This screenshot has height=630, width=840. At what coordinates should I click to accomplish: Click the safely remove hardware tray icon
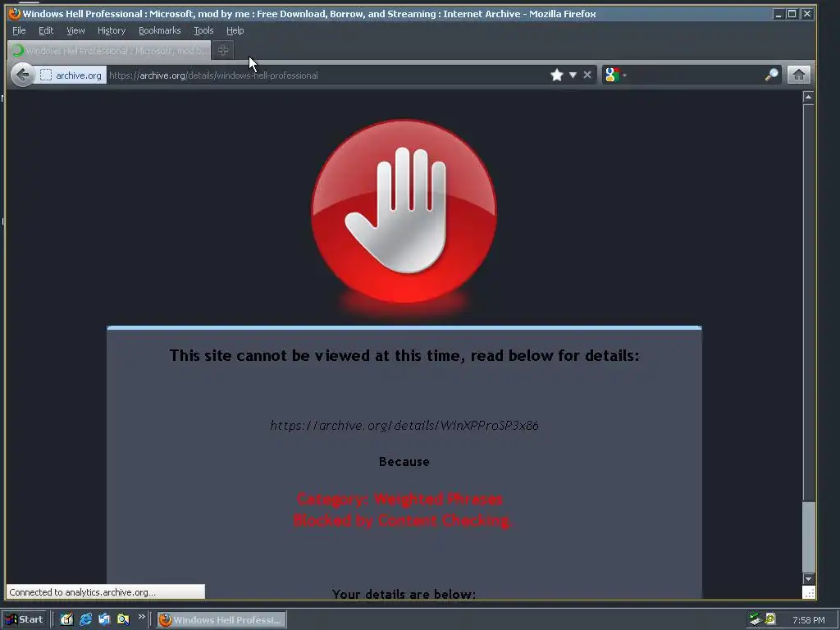pyautogui.click(x=756, y=619)
